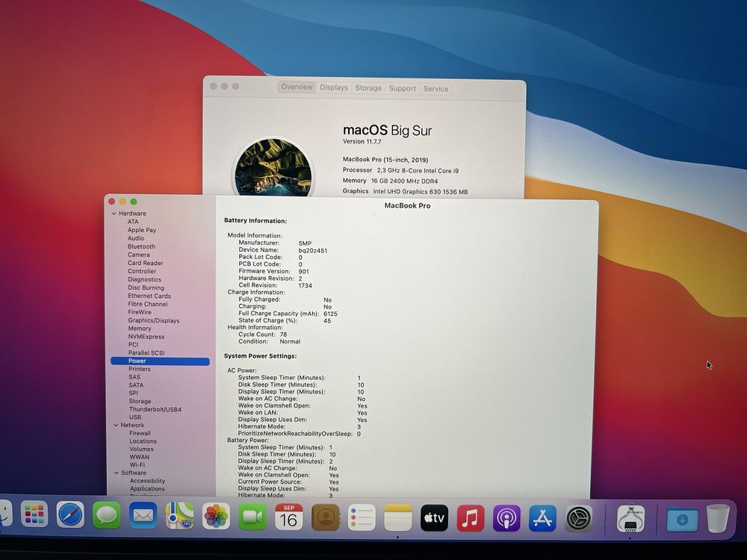
Task: Select Graphics/Displays in sidebar
Action: click(154, 320)
